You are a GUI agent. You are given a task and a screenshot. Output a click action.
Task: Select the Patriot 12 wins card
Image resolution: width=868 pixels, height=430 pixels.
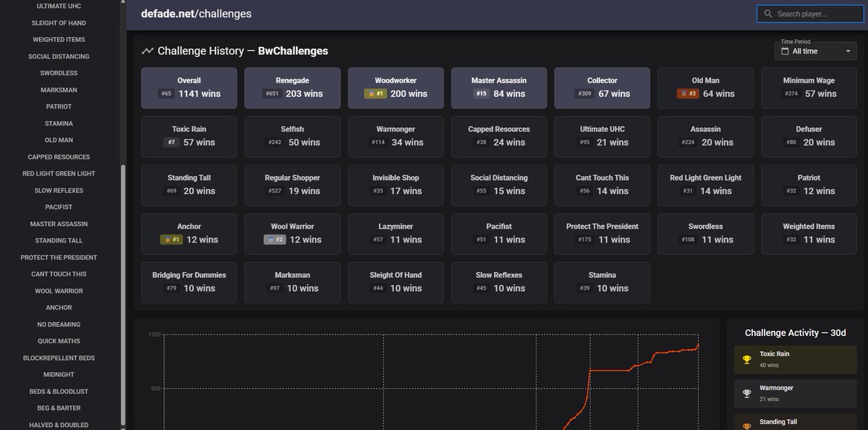(x=809, y=185)
